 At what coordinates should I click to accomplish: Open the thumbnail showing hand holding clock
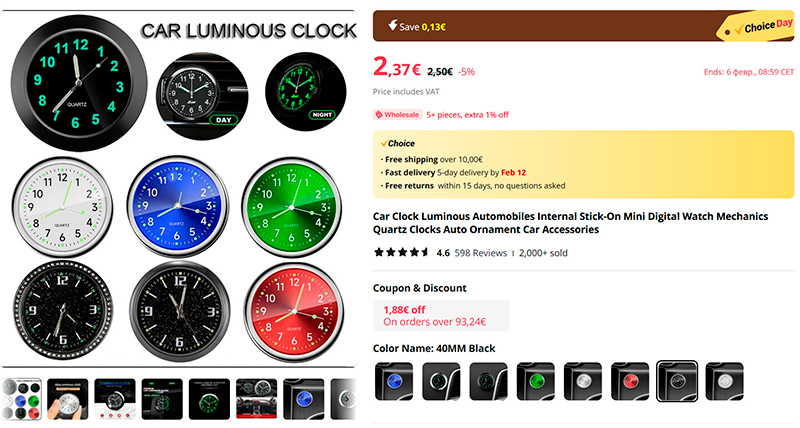point(67,399)
